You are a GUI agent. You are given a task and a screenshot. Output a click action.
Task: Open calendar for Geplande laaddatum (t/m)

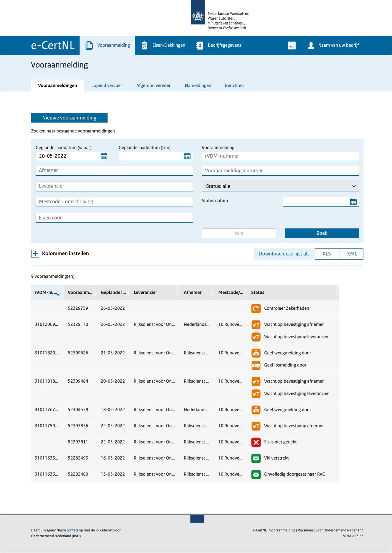pyautogui.click(x=187, y=156)
